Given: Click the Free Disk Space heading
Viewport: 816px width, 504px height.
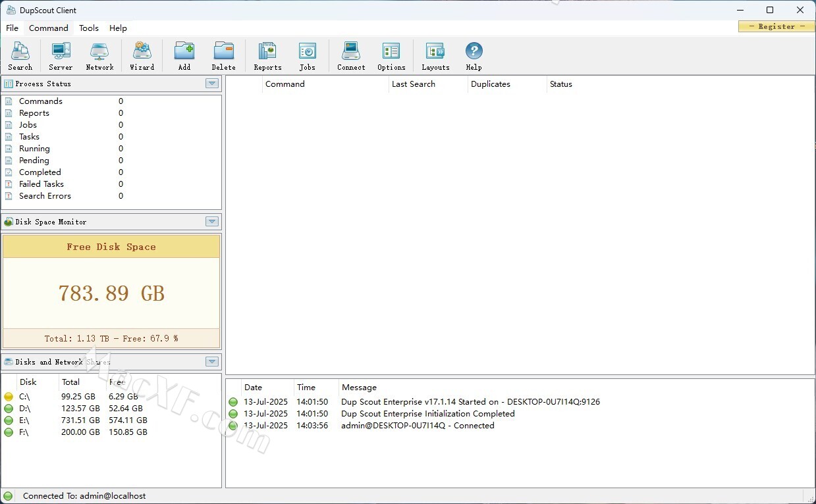Looking at the screenshot, I should (x=111, y=247).
